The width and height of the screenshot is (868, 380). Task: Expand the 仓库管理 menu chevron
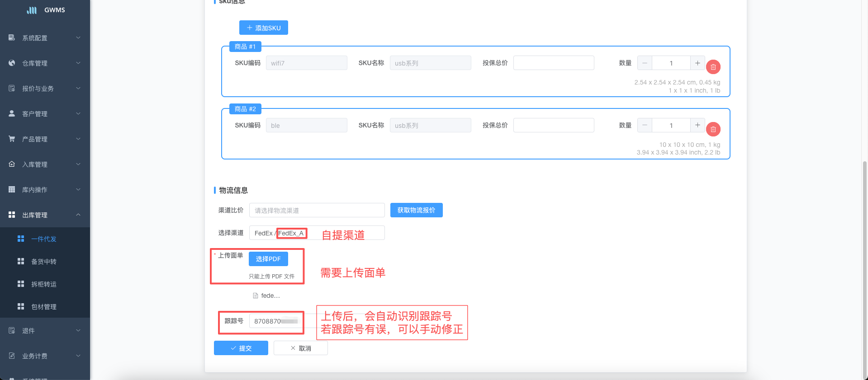[x=78, y=63]
